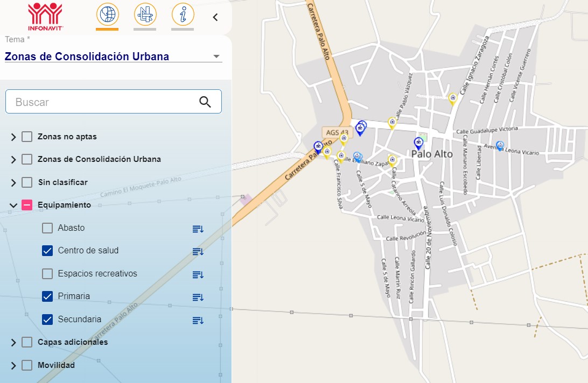Collapse the Equipamiento group

pyautogui.click(x=13, y=205)
